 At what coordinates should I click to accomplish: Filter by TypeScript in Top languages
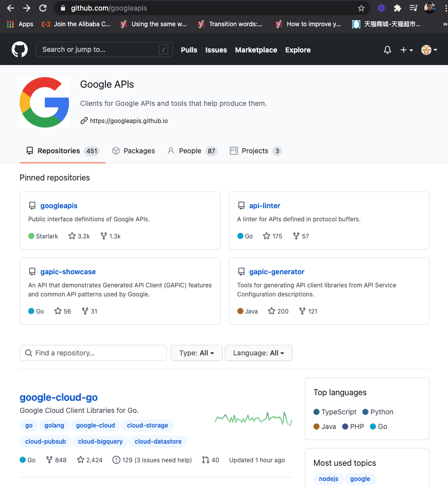point(335,412)
